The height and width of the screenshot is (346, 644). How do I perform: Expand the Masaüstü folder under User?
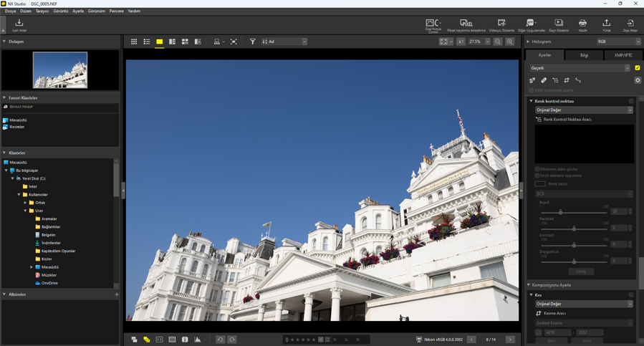[x=32, y=267]
